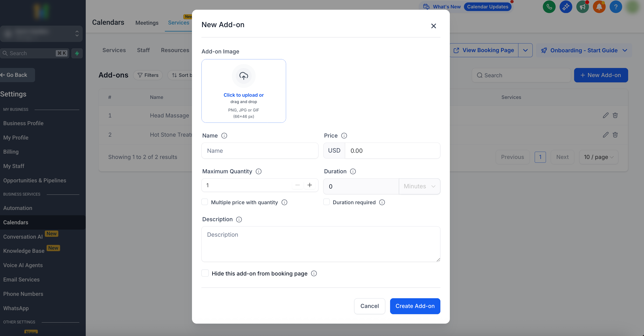
Task: Click the plus icon to increase quantity
Action: 309,185
